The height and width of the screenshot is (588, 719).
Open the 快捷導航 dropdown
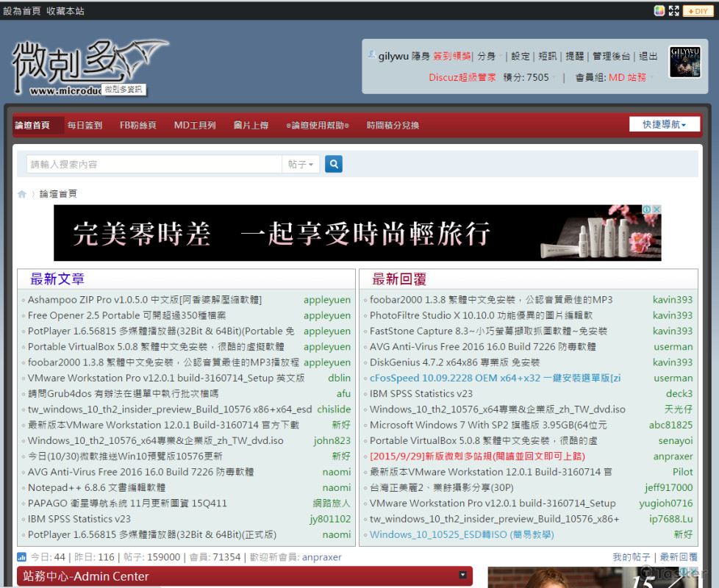click(665, 125)
